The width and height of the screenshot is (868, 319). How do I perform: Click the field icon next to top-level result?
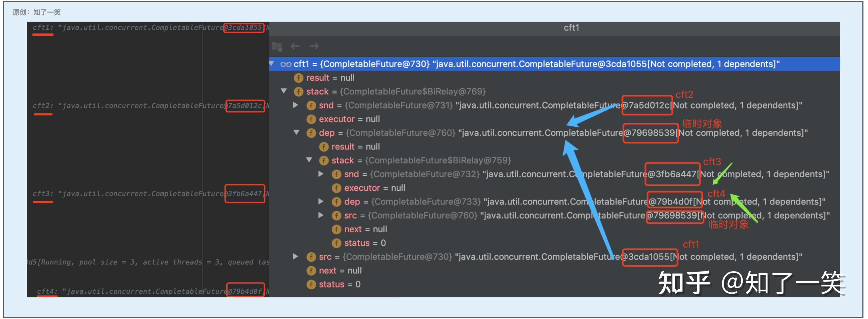[298, 78]
